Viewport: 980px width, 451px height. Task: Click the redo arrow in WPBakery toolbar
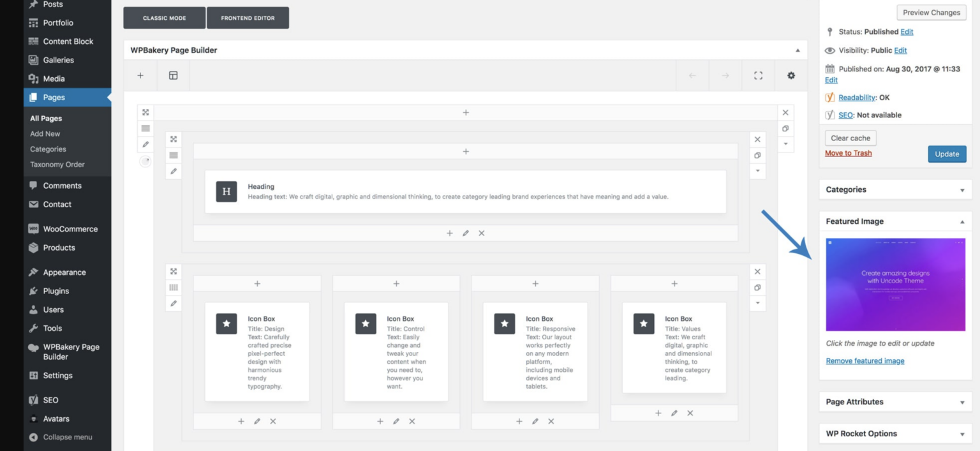tap(725, 75)
